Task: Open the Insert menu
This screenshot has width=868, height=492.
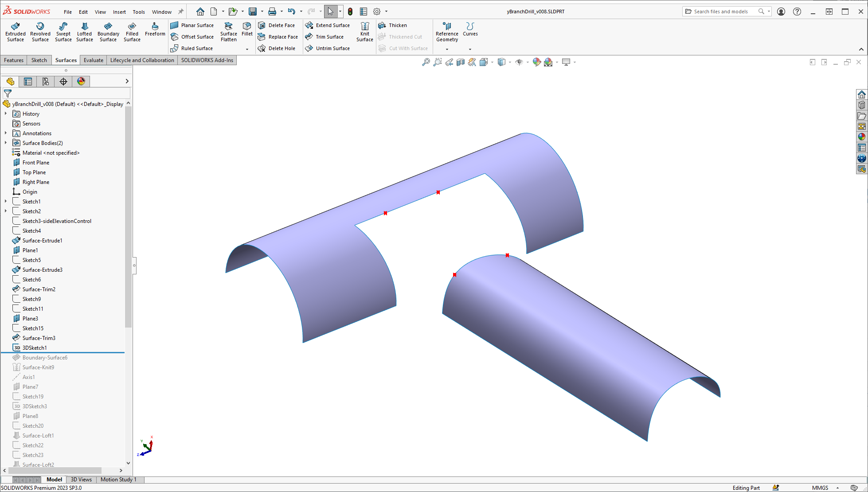Action: [119, 12]
